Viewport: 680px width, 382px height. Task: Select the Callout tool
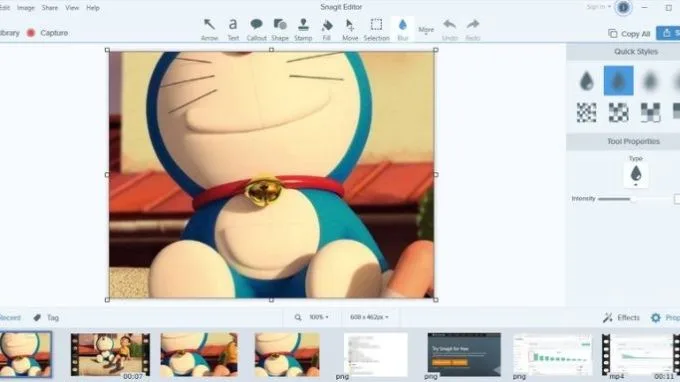pos(256,29)
